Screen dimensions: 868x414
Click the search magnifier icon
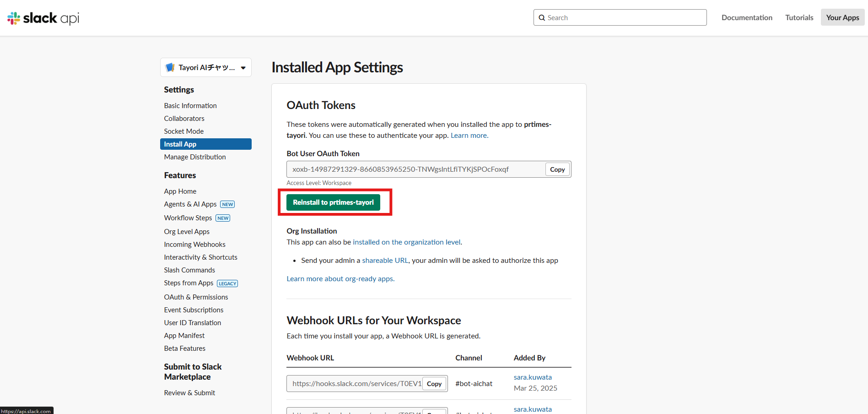click(x=542, y=18)
